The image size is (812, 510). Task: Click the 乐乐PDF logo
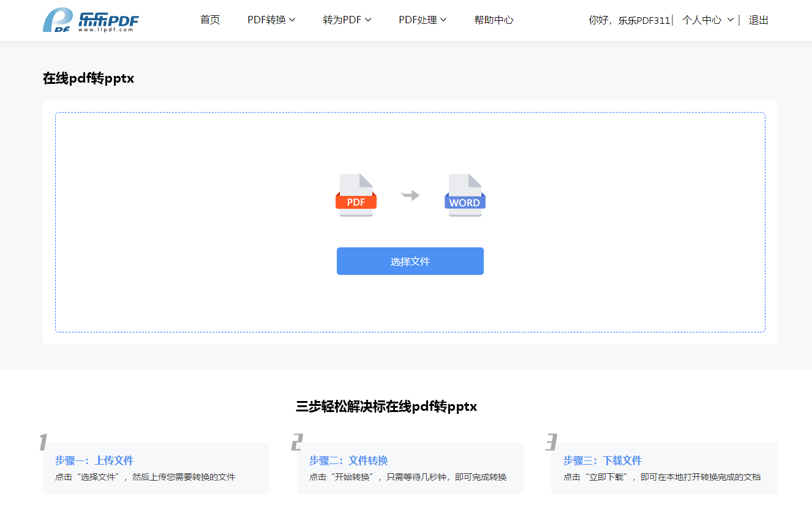tap(91, 20)
